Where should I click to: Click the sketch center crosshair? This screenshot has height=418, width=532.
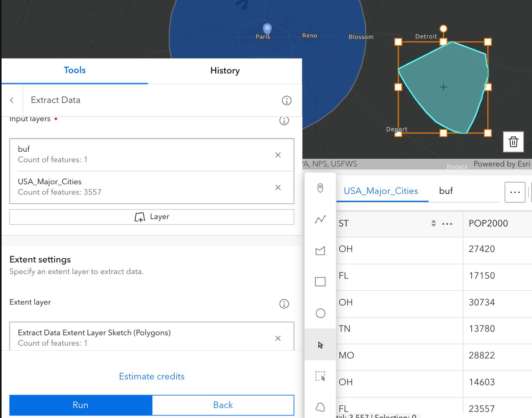[x=443, y=87]
